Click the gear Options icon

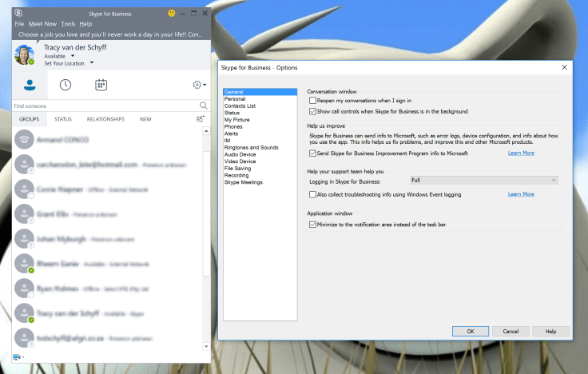pyautogui.click(x=197, y=85)
